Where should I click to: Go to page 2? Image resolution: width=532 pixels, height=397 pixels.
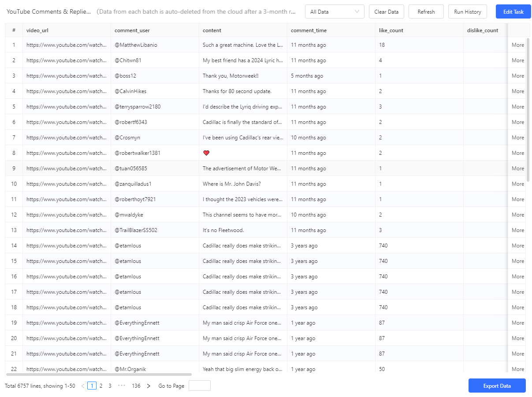[101, 386]
